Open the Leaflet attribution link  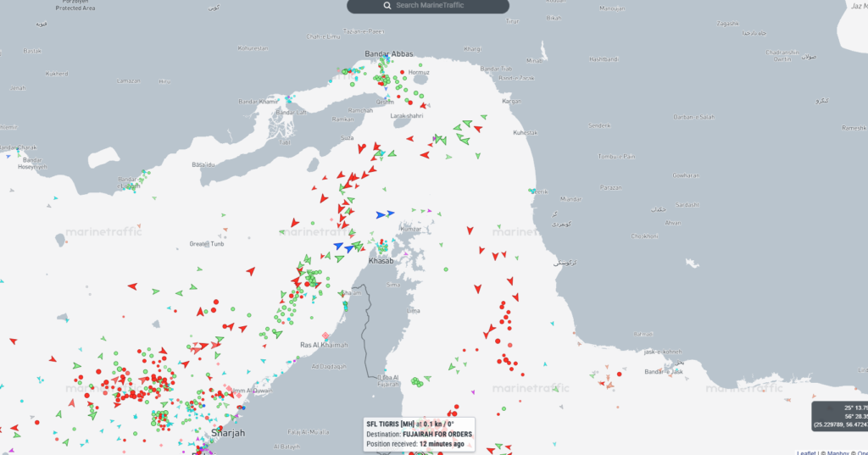[807, 452]
